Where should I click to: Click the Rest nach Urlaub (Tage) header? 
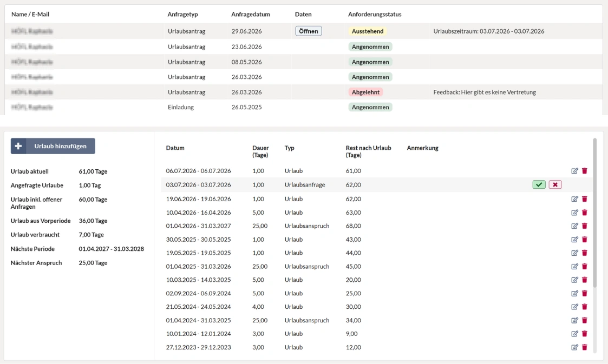368,151
